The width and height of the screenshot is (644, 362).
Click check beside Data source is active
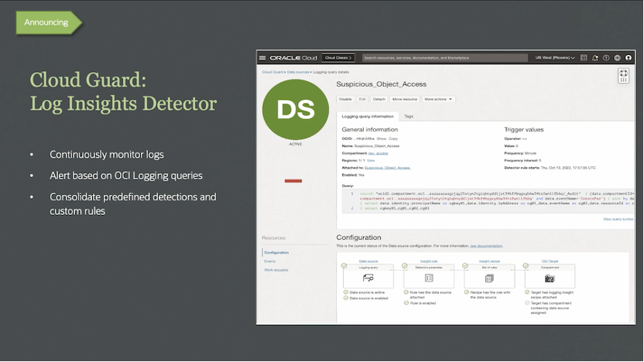click(346, 292)
